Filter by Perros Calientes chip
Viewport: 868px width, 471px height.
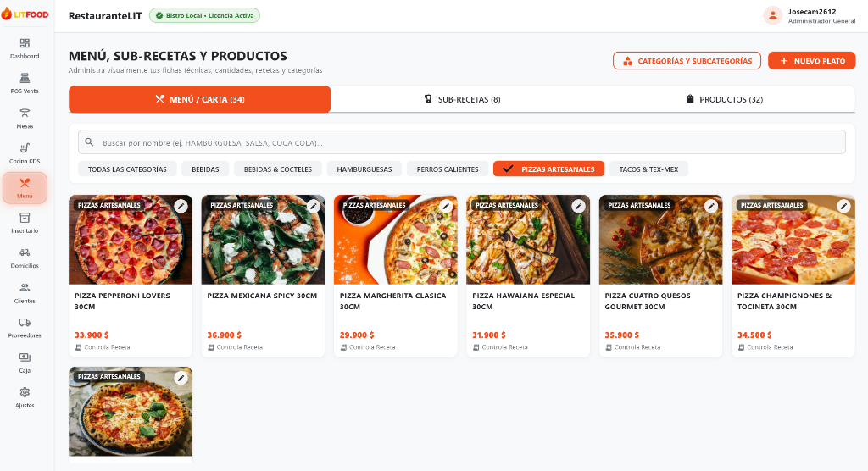pos(448,169)
